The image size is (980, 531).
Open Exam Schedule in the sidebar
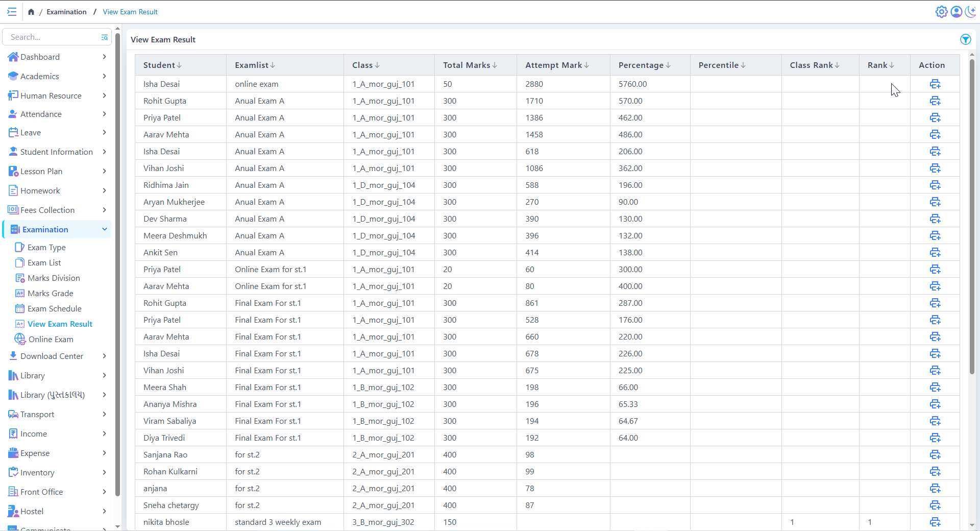pos(54,309)
